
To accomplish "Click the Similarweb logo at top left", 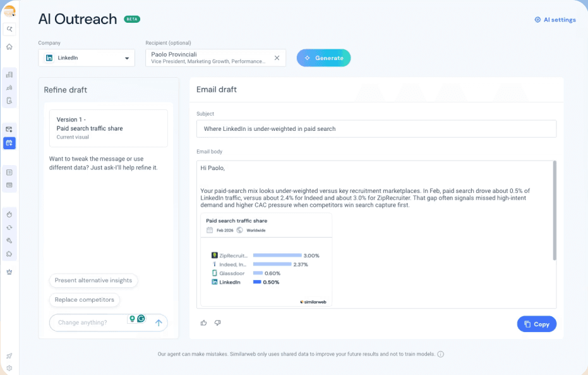I will [9, 9].
